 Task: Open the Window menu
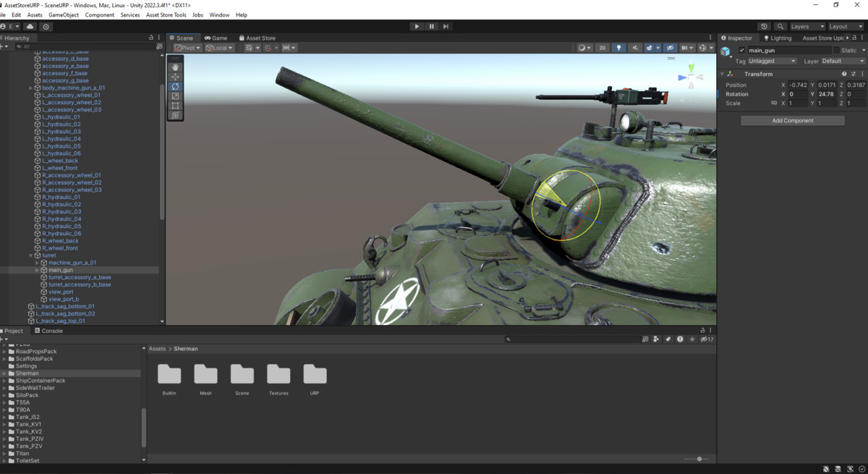pos(219,14)
